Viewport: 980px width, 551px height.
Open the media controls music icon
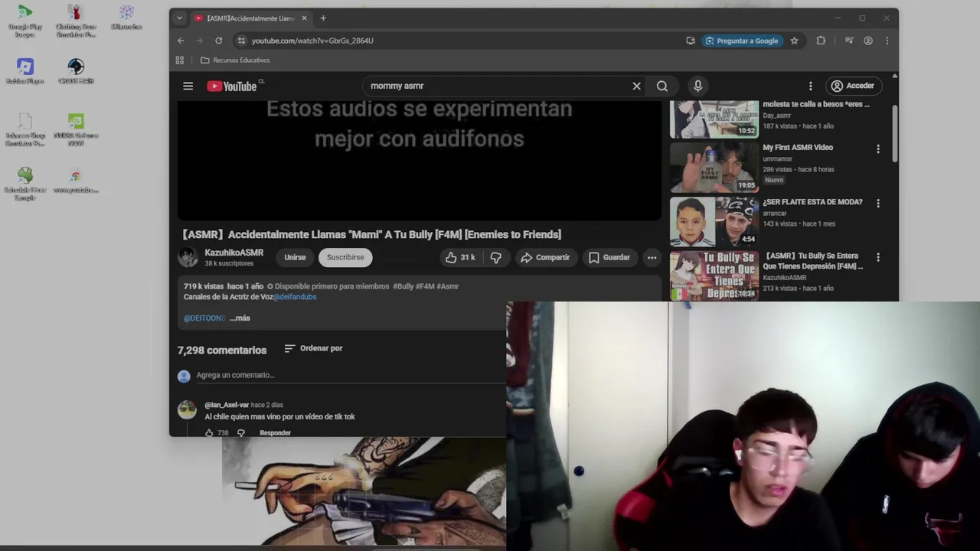click(849, 41)
